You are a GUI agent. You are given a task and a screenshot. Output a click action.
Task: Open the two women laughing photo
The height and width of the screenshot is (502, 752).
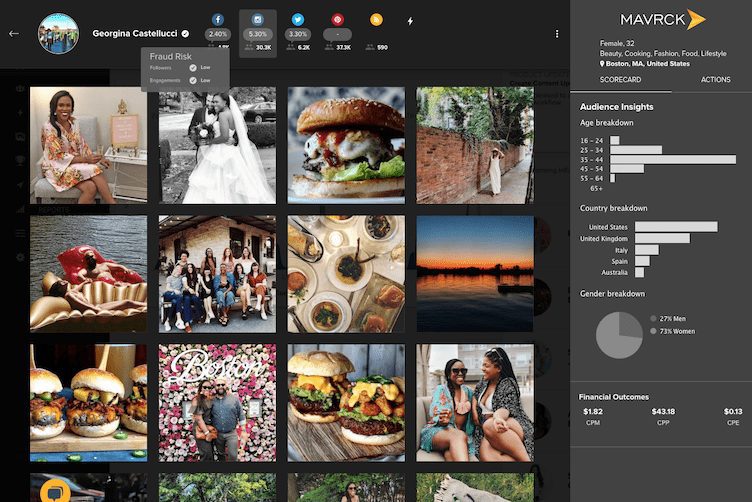pyautogui.click(x=475, y=403)
